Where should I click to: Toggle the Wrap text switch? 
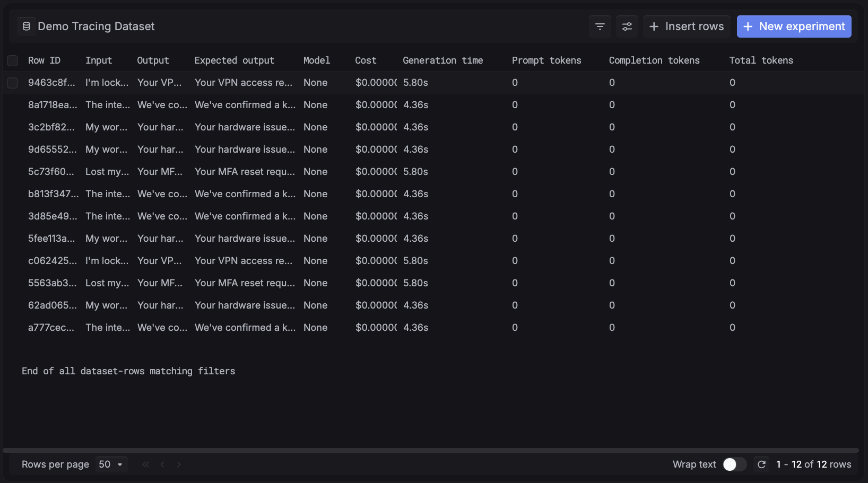pos(735,464)
